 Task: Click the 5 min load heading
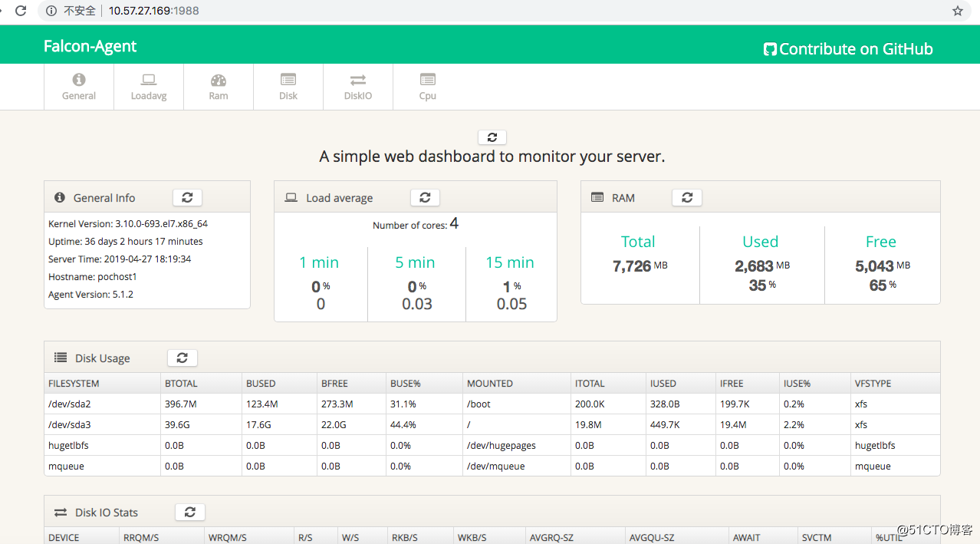click(x=415, y=262)
